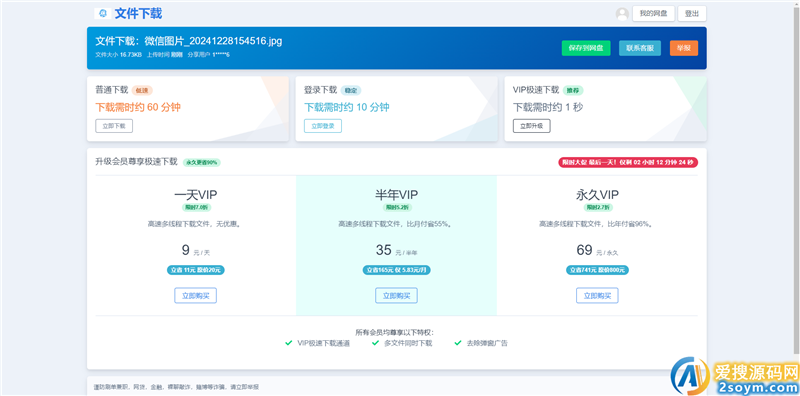Image resolution: width=800 pixels, height=396 pixels.
Task: Click text 下载需时约 10 分钟
Action: (x=347, y=107)
